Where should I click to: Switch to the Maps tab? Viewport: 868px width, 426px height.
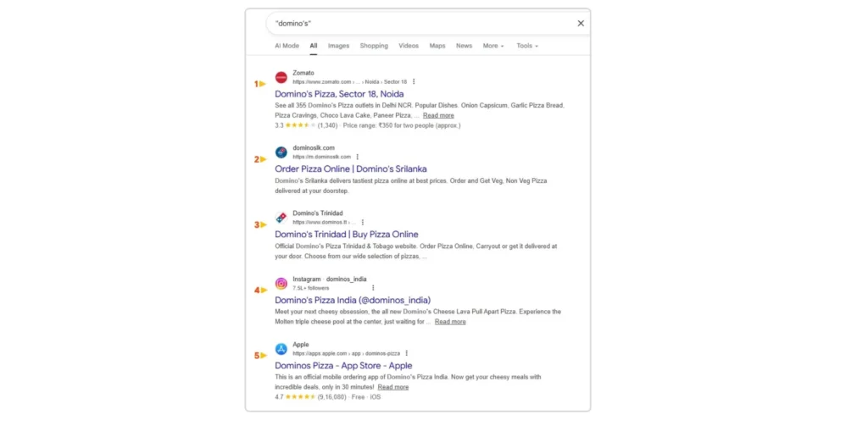(437, 46)
